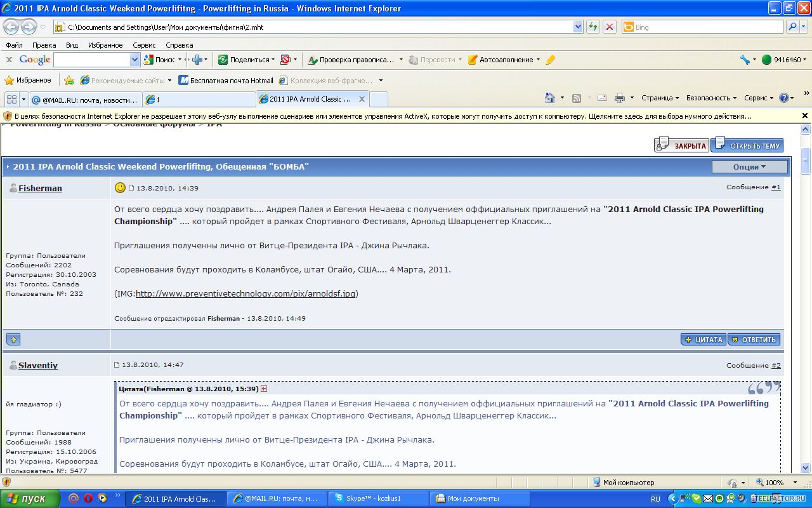812x508 pixels.
Task: Switch to the @MAIL.RU browser tab
Action: (84, 100)
